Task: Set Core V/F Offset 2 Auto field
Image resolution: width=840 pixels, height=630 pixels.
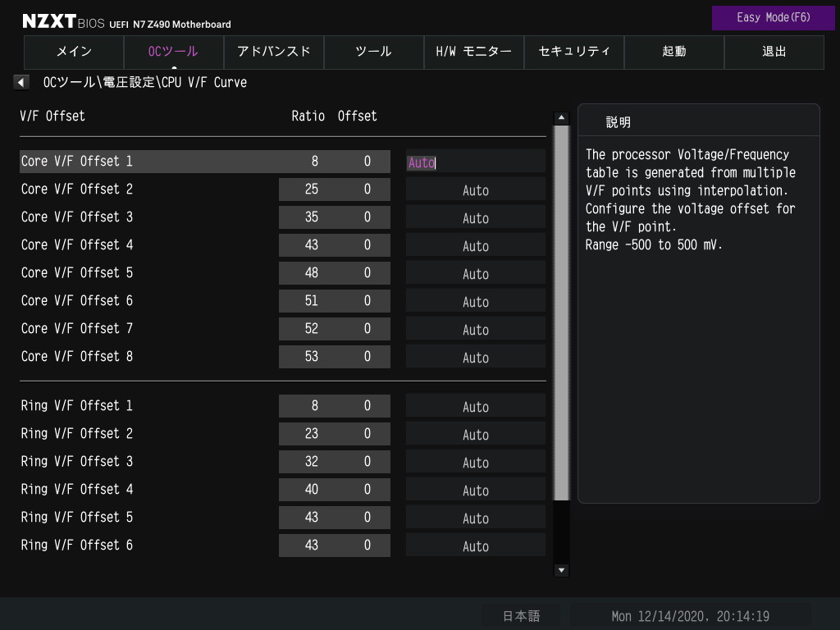Action: 475,190
